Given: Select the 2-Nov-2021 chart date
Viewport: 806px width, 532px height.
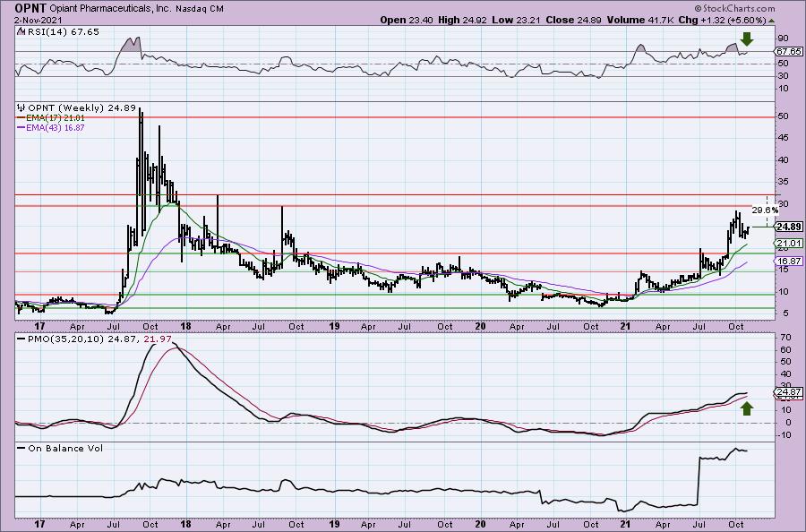Looking at the screenshot, I should [x=39, y=20].
